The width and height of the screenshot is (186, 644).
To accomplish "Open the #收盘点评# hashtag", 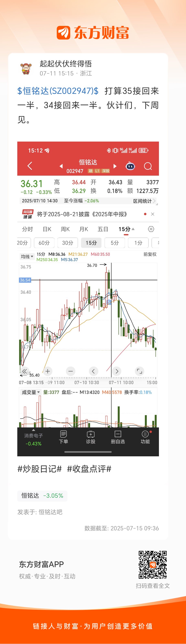I will click(x=89, y=469).
